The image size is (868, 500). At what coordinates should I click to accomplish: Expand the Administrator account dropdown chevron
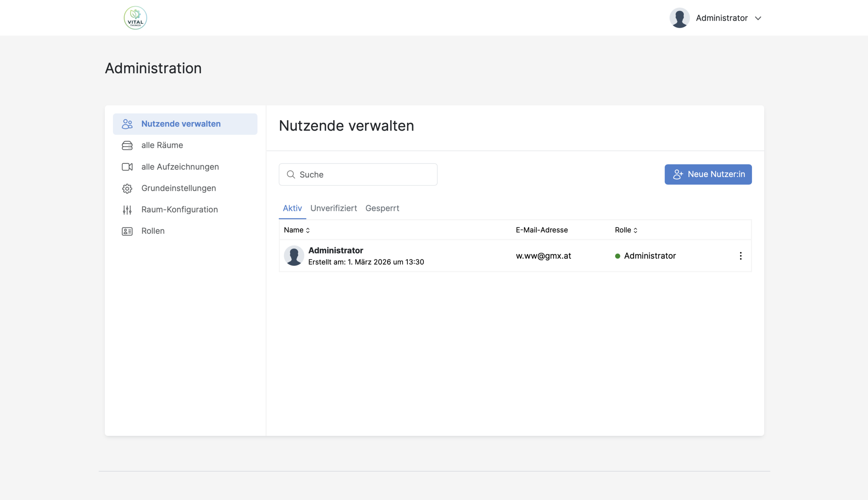pos(758,18)
